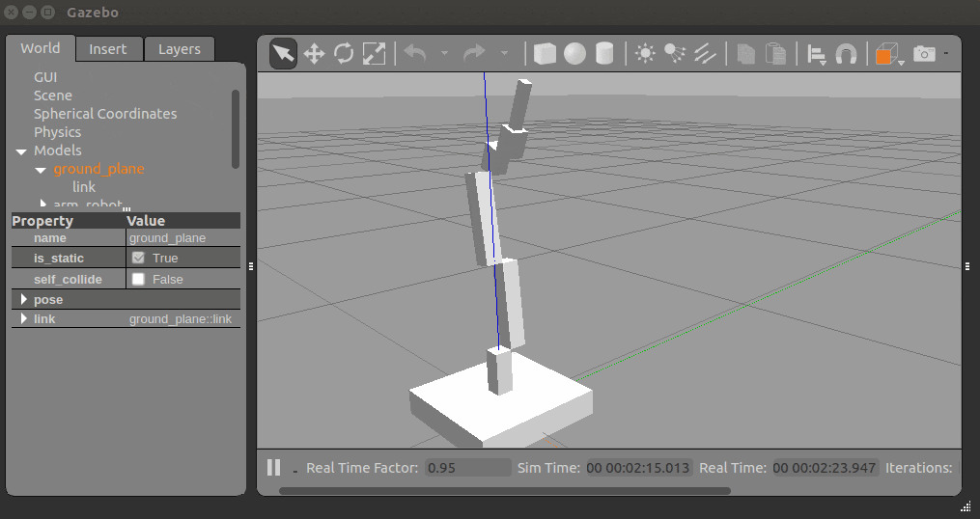Select GUI in the world tree
This screenshot has width=980, height=519.
45,77
